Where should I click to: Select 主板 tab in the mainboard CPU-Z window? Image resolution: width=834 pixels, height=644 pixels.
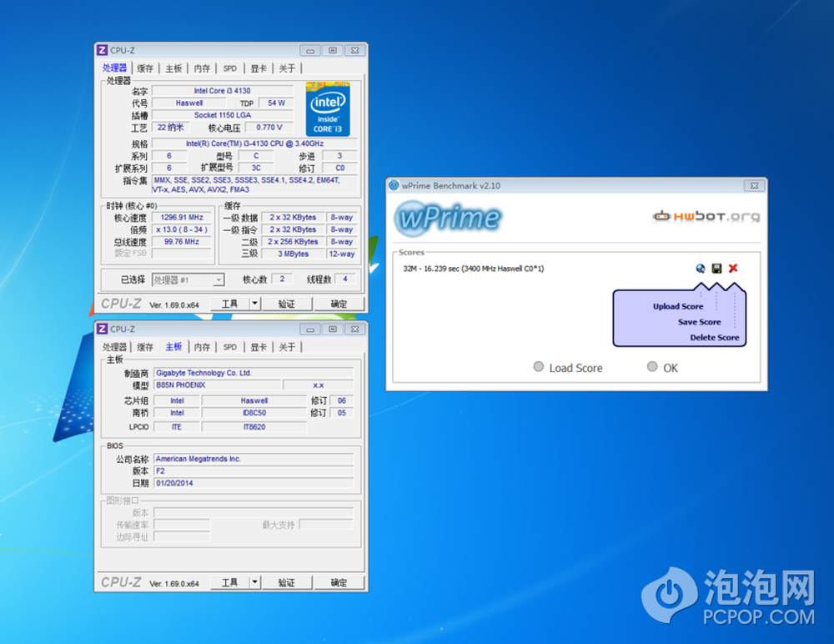pos(174,346)
